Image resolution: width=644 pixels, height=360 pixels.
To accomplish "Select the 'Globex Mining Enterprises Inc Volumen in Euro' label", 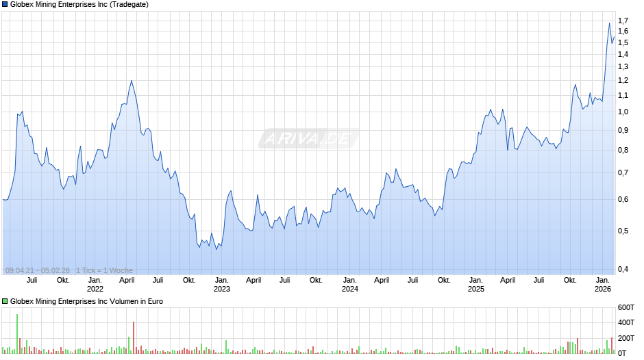I will coord(86,301).
